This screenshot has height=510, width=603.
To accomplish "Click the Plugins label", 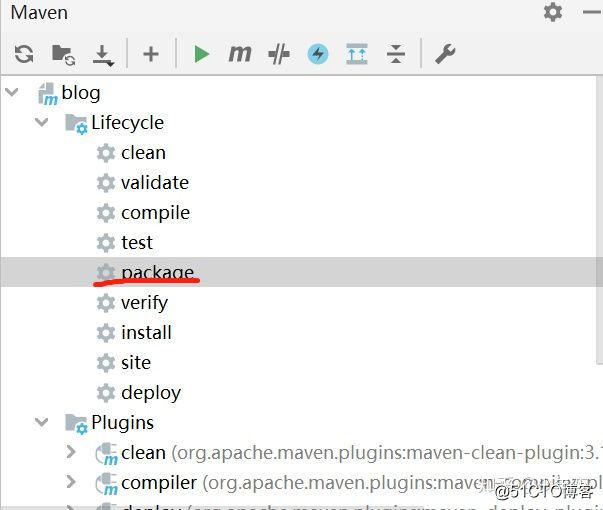I will click(x=123, y=423).
